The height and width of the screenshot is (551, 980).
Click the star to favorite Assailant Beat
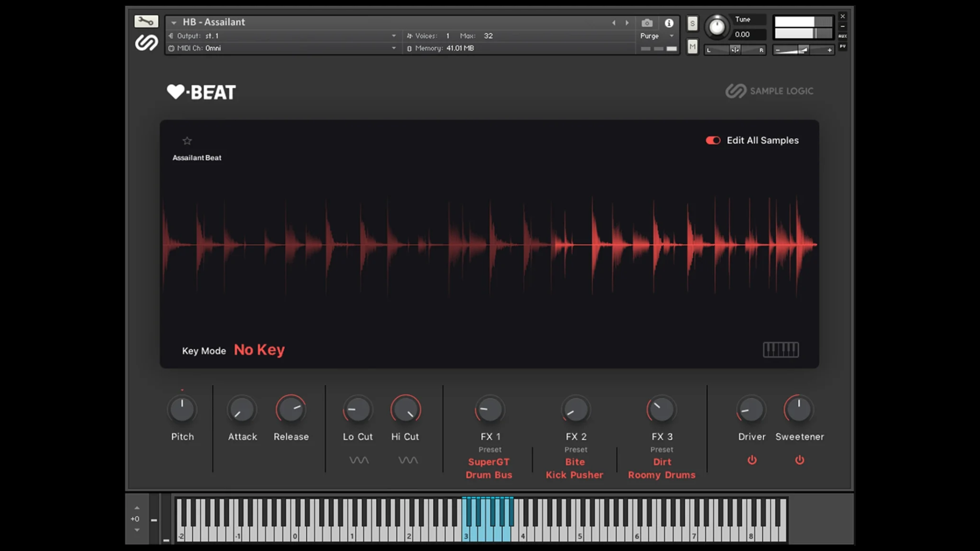tap(187, 141)
